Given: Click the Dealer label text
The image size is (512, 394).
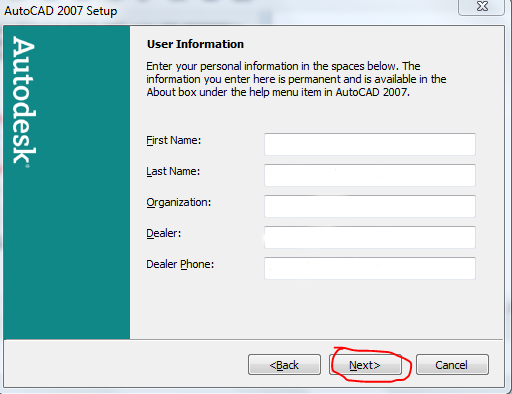Looking at the screenshot, I should [164, 233].
